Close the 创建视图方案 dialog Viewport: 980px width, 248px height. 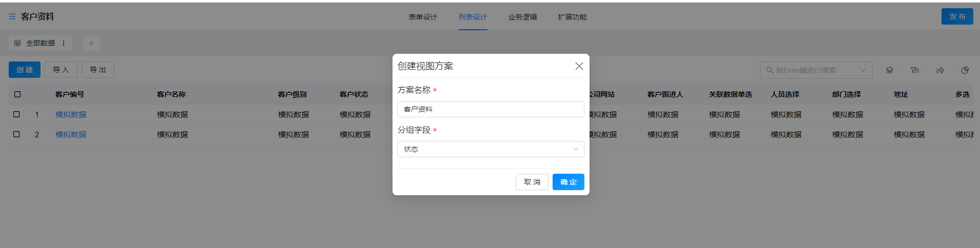[x=579, y=66]
